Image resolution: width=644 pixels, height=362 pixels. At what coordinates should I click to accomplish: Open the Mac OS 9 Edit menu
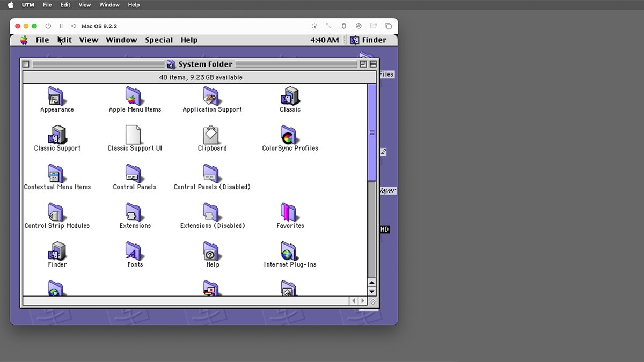[x=64, y=40]
